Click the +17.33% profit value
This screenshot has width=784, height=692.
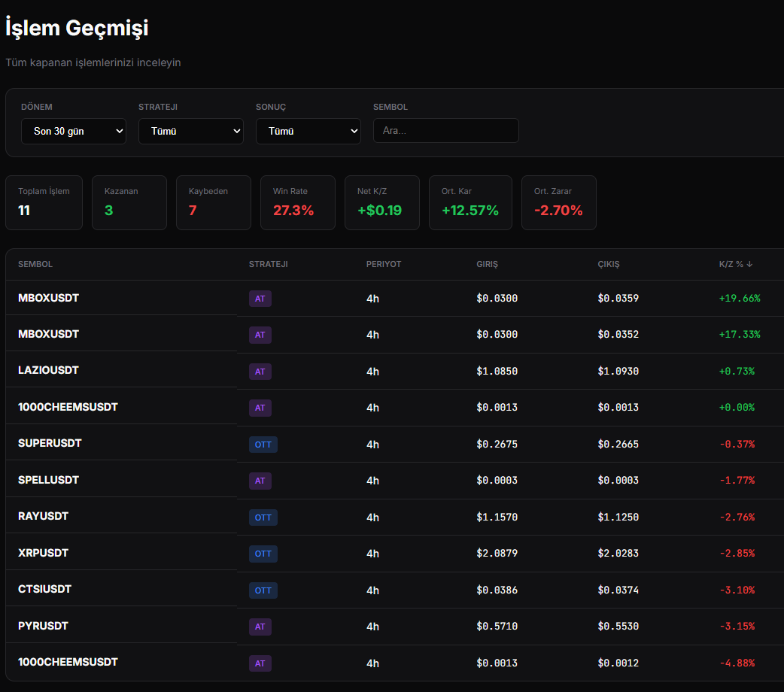(740, 335)
